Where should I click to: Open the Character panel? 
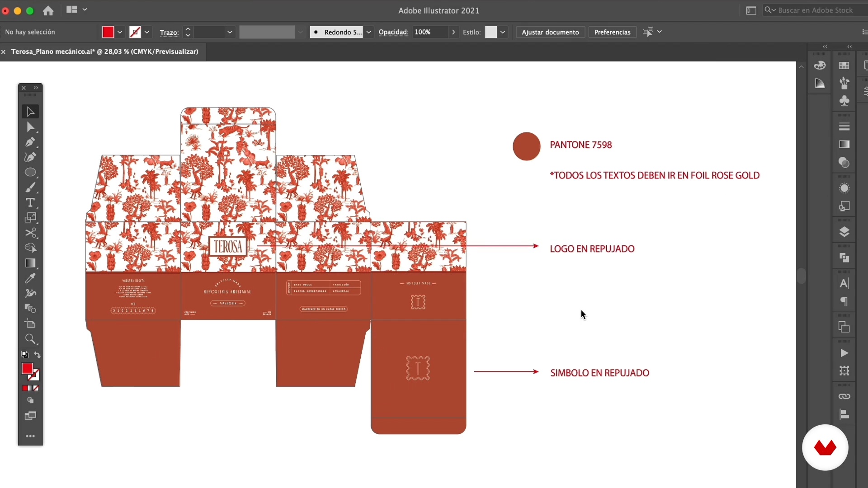pos(844,283)
